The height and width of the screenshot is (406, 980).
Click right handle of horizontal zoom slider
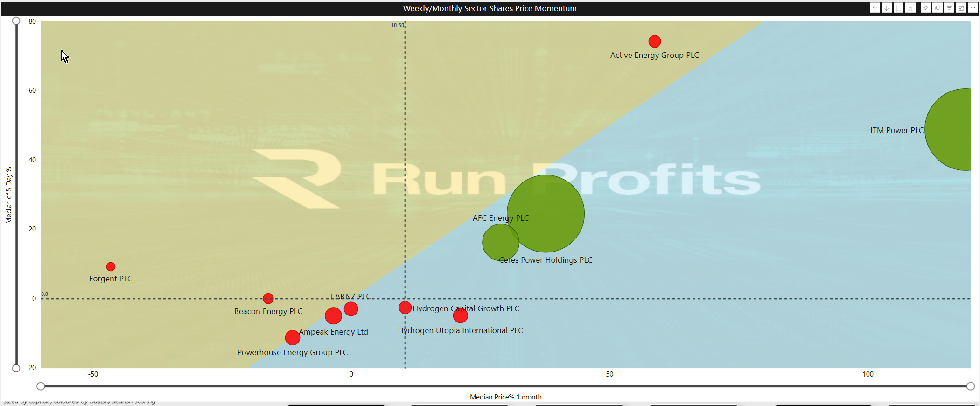click(x=971, y=386)
